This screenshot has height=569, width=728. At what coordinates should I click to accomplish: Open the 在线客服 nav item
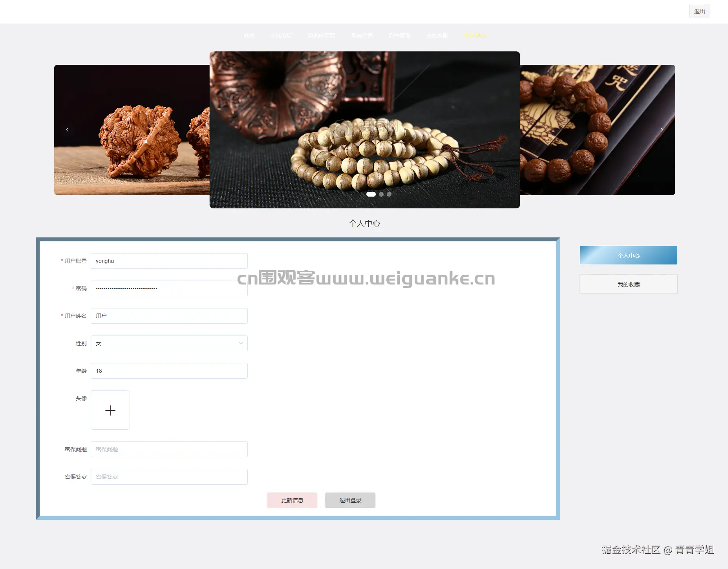click(437, 35)
